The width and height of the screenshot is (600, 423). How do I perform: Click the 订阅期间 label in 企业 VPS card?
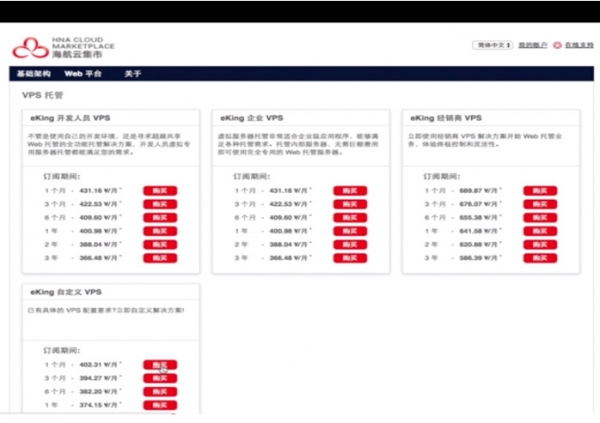[x=251, y=176]
